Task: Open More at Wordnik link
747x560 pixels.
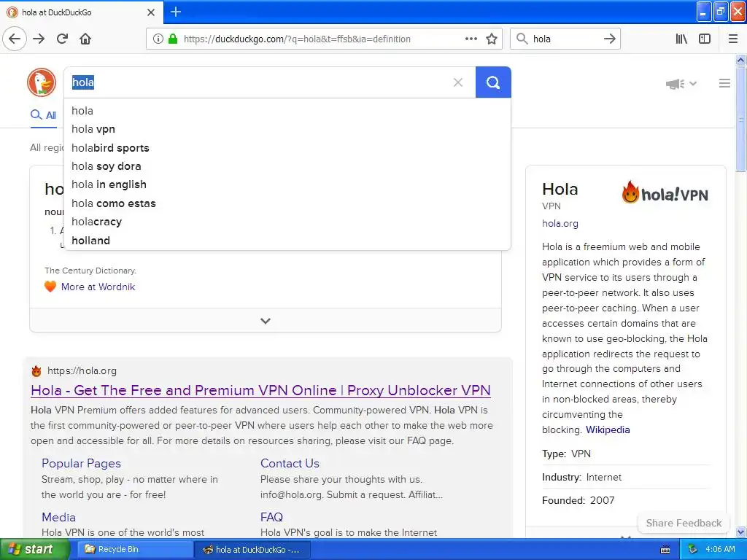Action: coord(98,287)
